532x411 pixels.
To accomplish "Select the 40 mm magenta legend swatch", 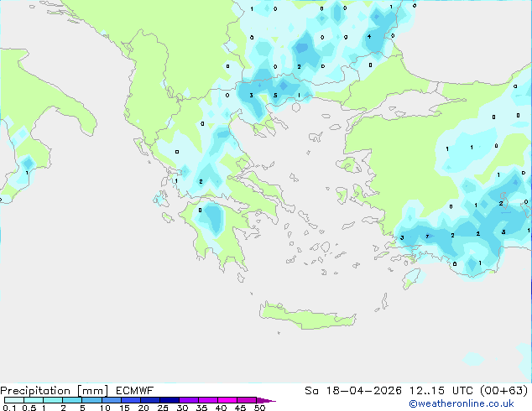I will click(227, 400).
